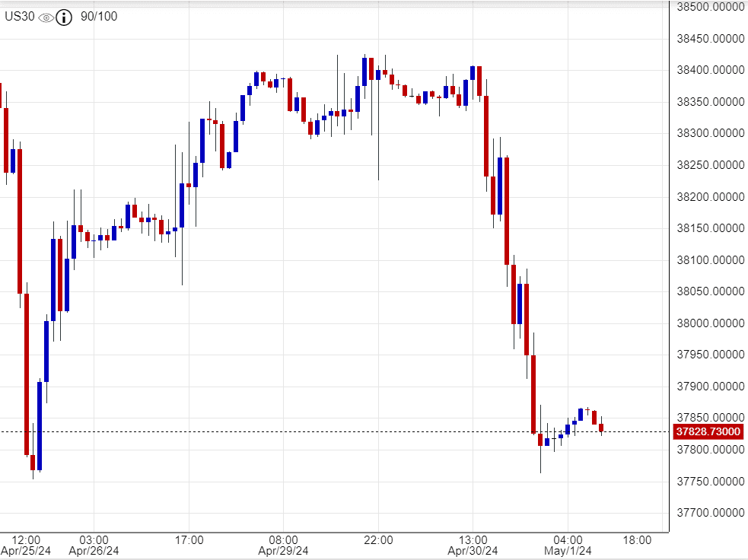Click the 38250.00000 price axis label

tap(709, 165)
